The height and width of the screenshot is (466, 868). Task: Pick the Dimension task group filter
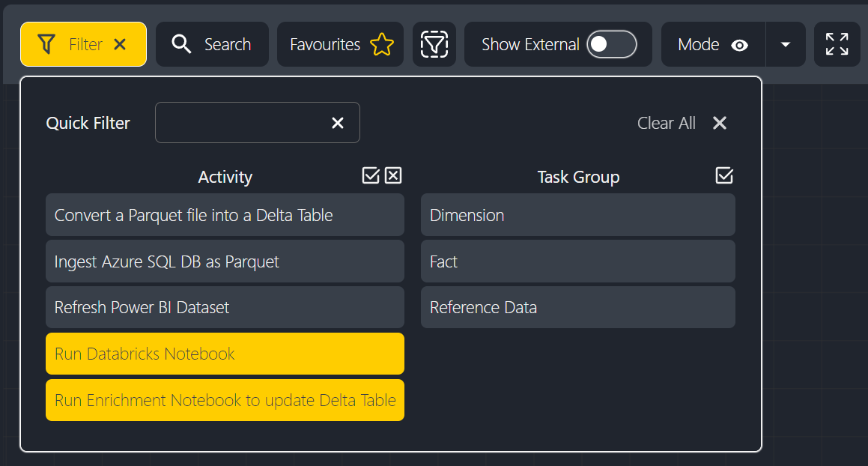(x=577, y=215)
